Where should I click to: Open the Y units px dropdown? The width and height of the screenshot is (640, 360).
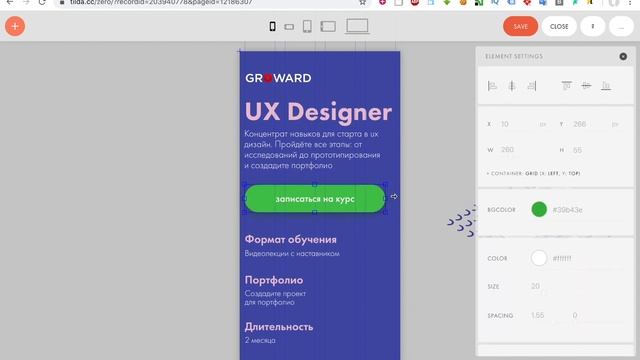(x=615, y=124)
